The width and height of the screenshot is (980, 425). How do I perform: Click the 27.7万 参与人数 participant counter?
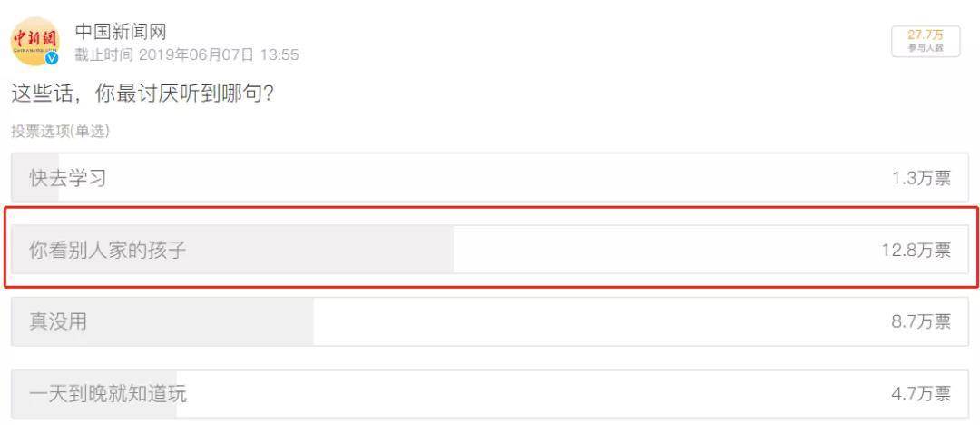coord(926,41)
